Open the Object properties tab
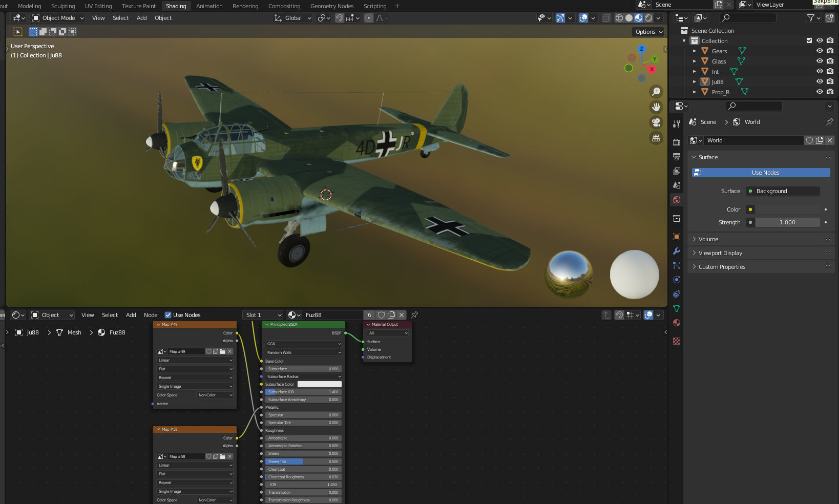 pyautogui.click(x=677, y=237)
